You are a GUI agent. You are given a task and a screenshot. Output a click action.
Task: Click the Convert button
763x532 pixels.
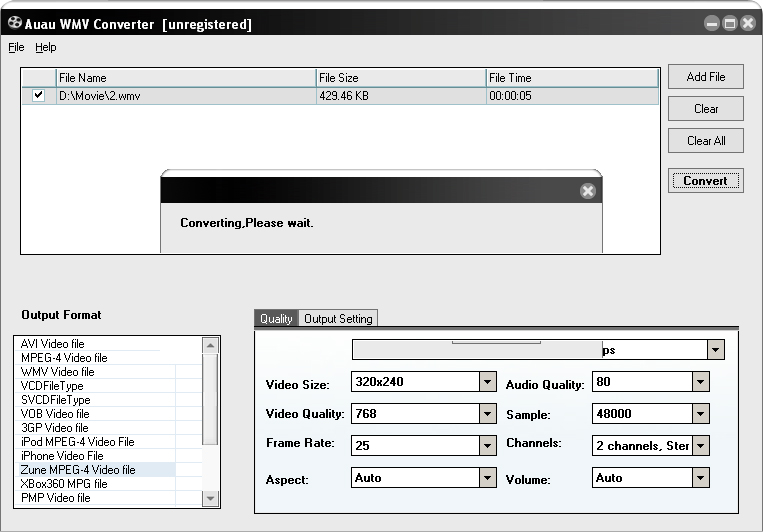pyautogui.click(x=706, y=181)
